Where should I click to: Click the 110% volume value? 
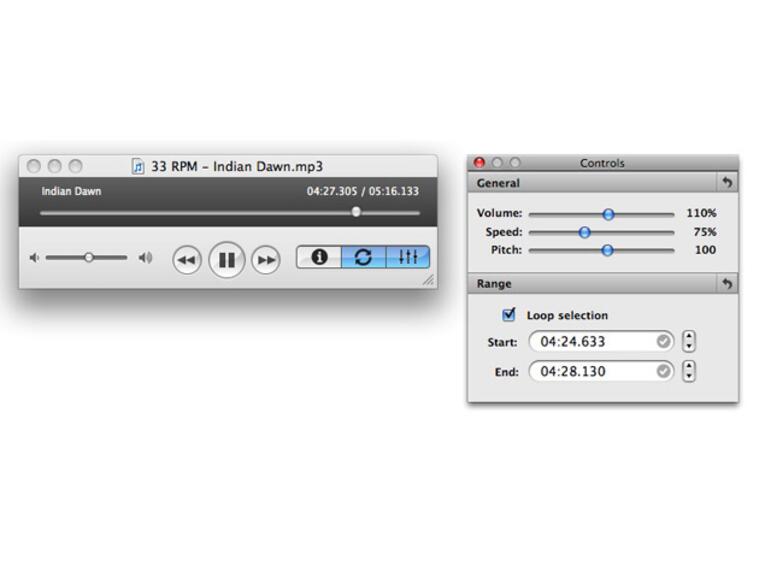[x=701, y=213]
